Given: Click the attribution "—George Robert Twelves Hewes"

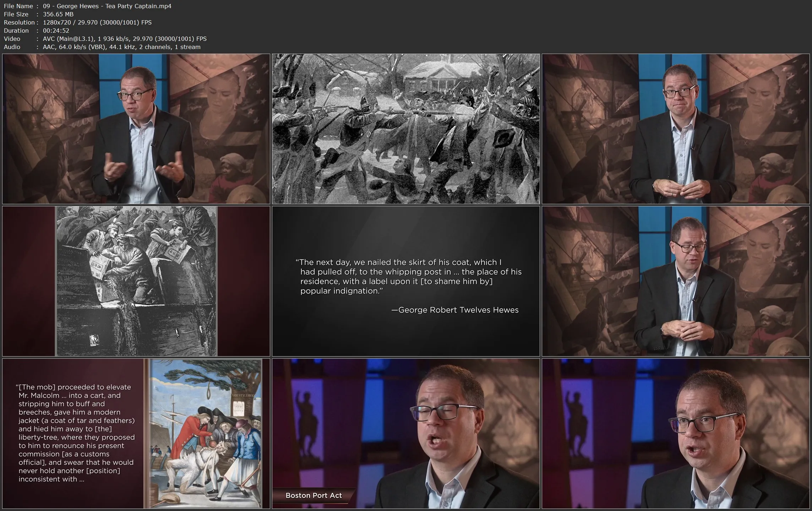Looking at the screenshot, I should click(455, 310).
